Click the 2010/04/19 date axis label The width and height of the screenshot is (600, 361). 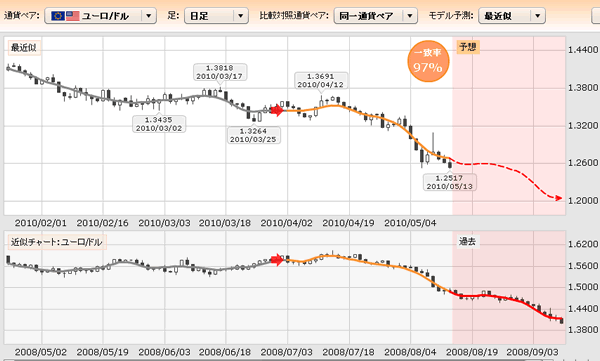point(349,223)
